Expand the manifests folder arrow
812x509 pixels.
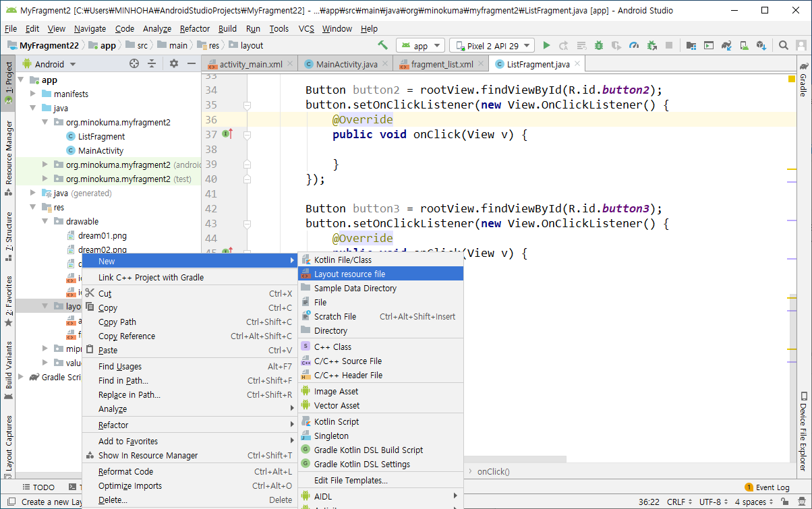34,94
